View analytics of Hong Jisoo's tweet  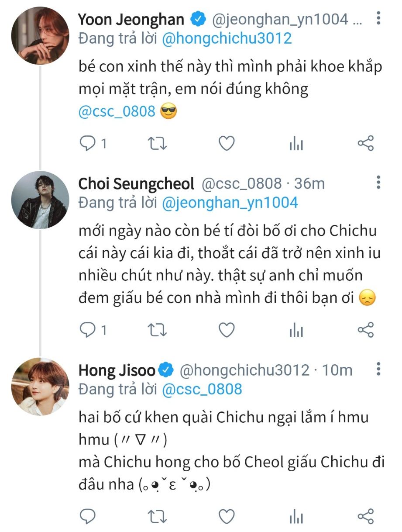[296, 516]
